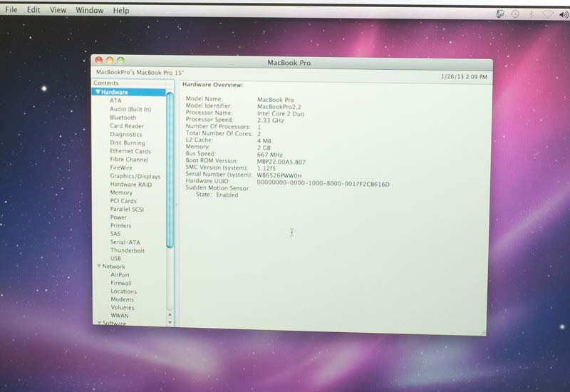Click the SMC Version value 1.12f5
Viewport: 570px width, 392px height.
tap(266, 168)
